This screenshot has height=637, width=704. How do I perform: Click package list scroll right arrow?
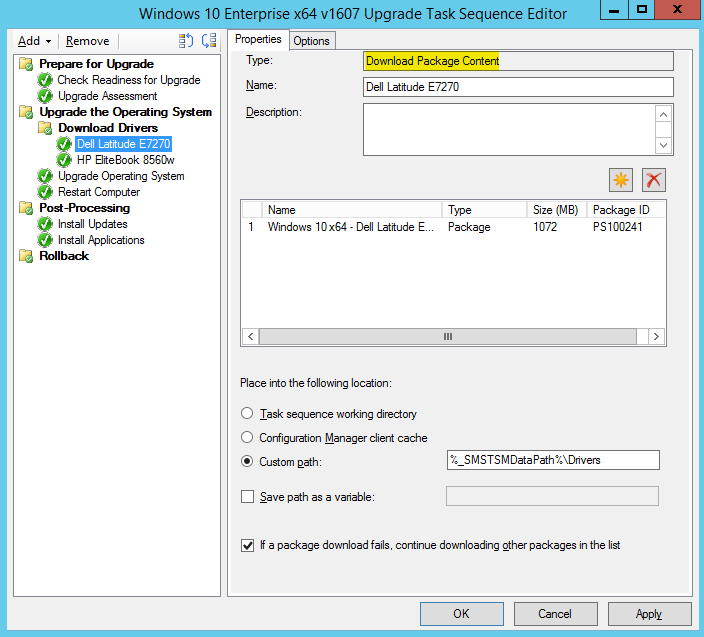pos(656,337)
